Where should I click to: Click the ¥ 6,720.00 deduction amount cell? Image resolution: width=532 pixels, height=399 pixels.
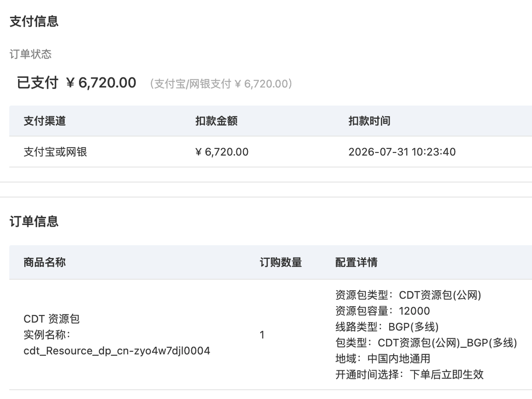click(222, 152)
